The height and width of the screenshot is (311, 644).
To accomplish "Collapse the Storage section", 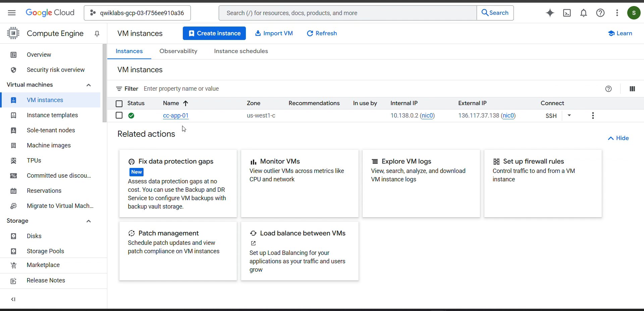I will [89, 221].
